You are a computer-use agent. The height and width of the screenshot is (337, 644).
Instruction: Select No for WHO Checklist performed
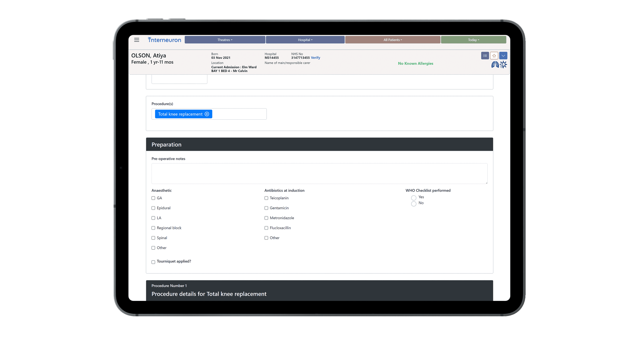point(413,204)
